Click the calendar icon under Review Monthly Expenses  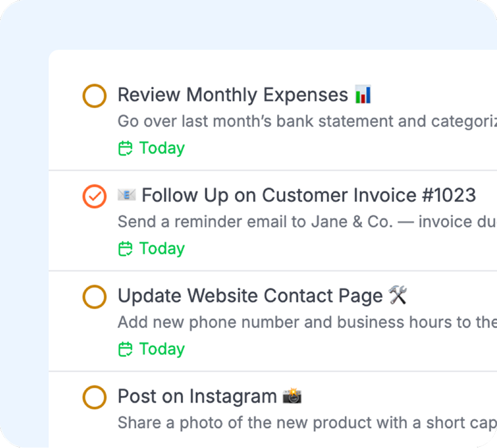(125, 148)
